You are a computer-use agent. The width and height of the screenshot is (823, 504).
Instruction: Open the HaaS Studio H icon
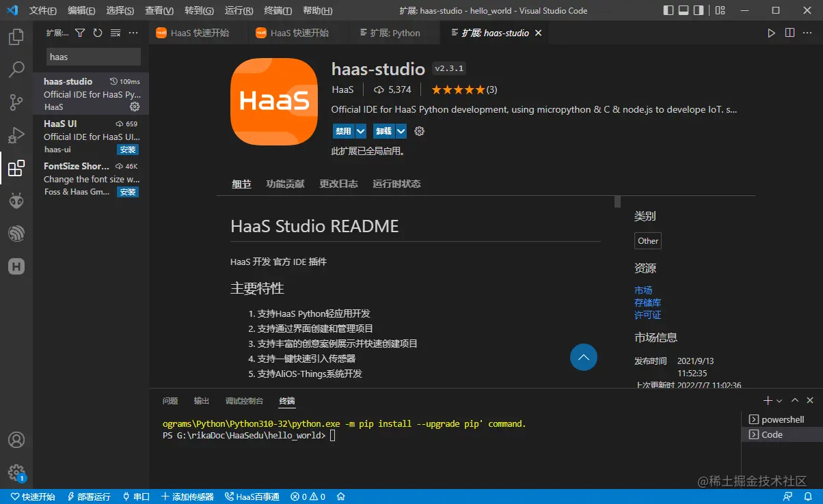(16, 266)
